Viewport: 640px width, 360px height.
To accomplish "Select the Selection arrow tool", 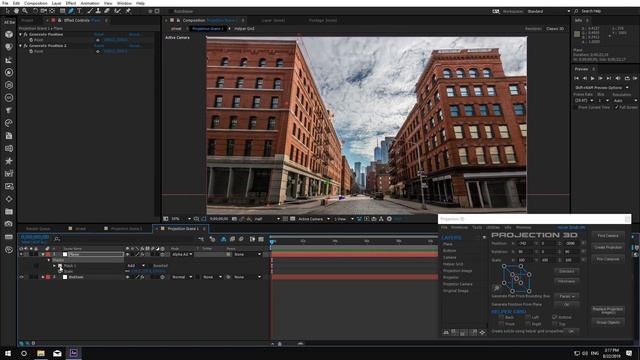I will tap(8, 11).
